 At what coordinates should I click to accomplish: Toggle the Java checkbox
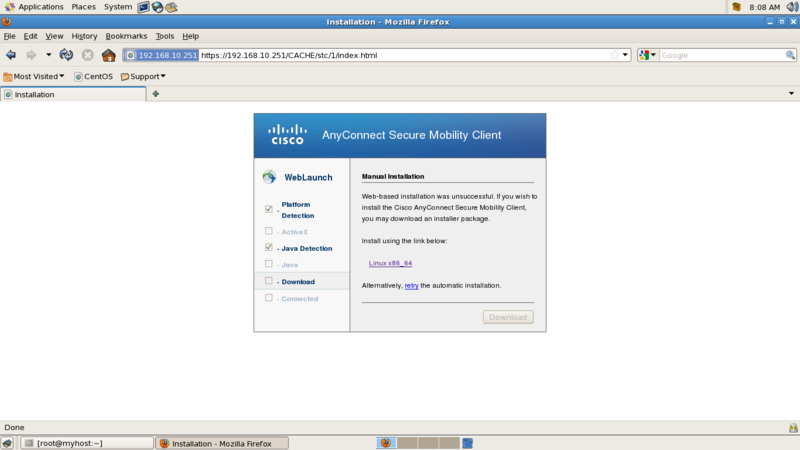(269, 264)
